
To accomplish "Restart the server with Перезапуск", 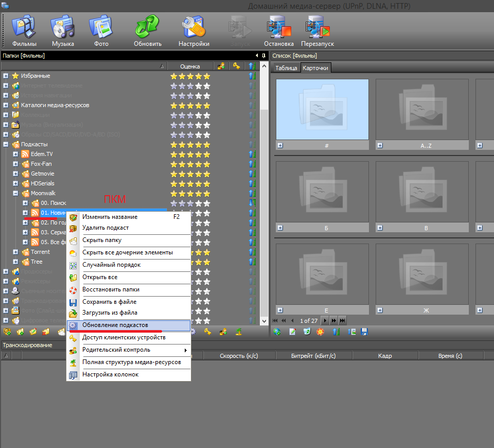I will tap(317, 30).
